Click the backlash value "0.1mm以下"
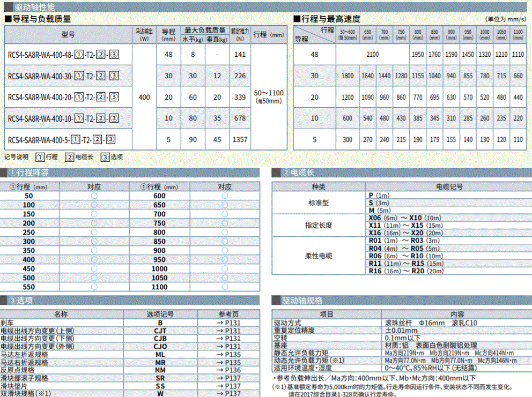This screenshot has width=532, height=397. (402, 338)
